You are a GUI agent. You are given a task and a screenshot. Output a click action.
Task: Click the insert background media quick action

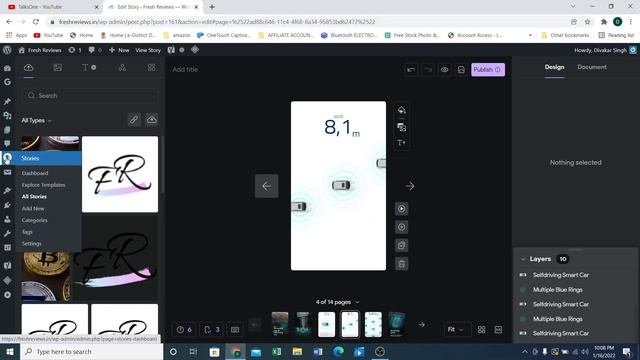point(402,127)
